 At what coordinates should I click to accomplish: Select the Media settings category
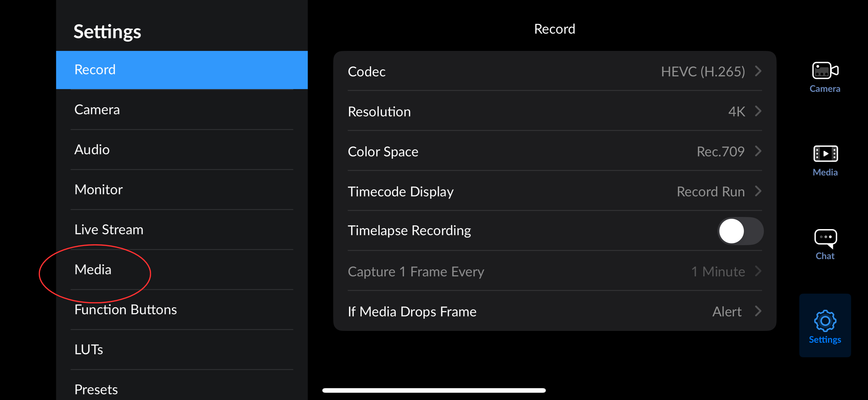click(182, 269)
